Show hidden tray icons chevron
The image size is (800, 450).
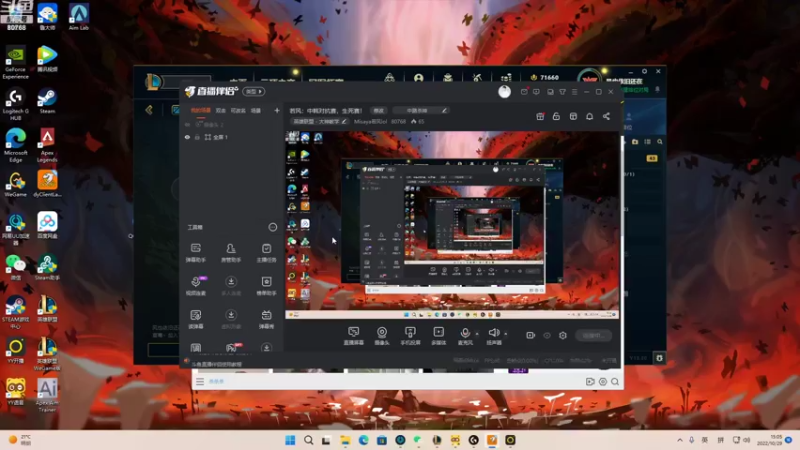point(680,440)
